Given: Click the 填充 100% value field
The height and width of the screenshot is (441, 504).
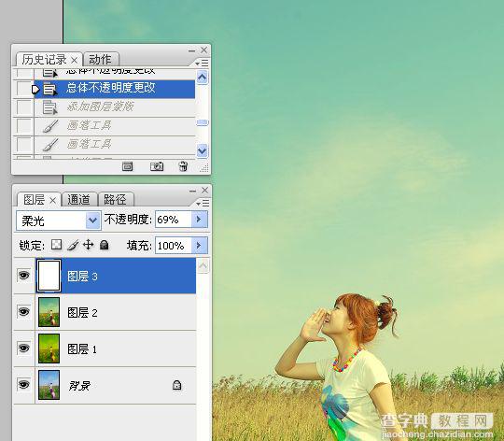Looking at the screenshot, I should (x=174, y=246).
